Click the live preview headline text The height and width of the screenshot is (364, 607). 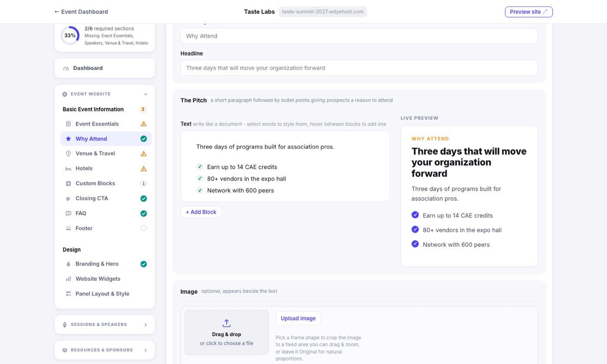tap(469, 162)
